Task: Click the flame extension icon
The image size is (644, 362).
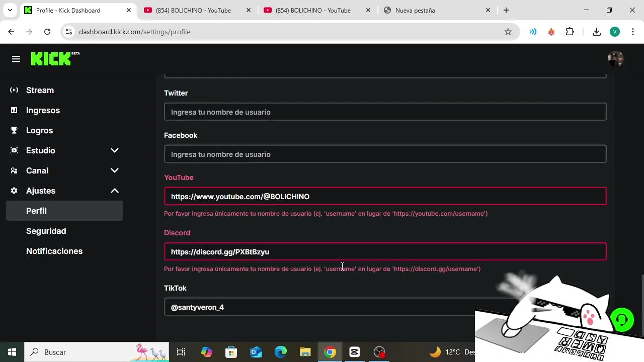Action: [x=551, y=32]
